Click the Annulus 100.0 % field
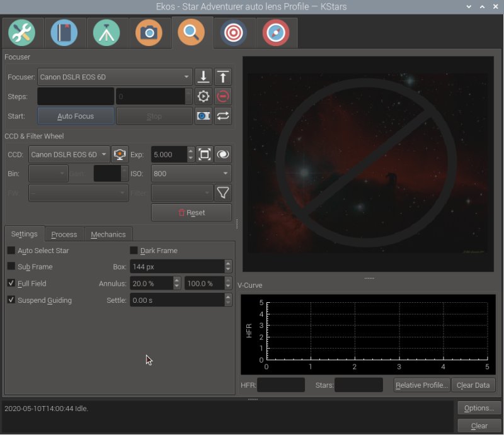Image resolution: width=504 pixels, height=435 pixels. pos(205,283)
